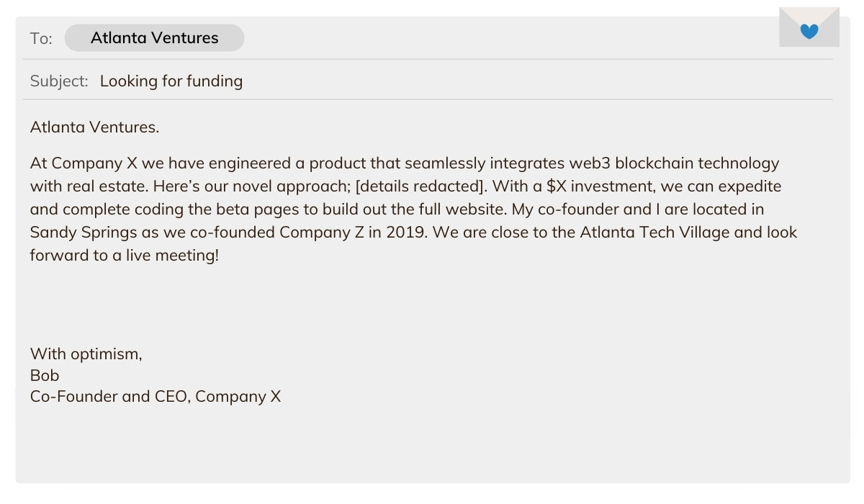Image resolution: width=864 pixels, height=504 pixels.
Task: Click into the Subject field text
Action: coord(171,81)
